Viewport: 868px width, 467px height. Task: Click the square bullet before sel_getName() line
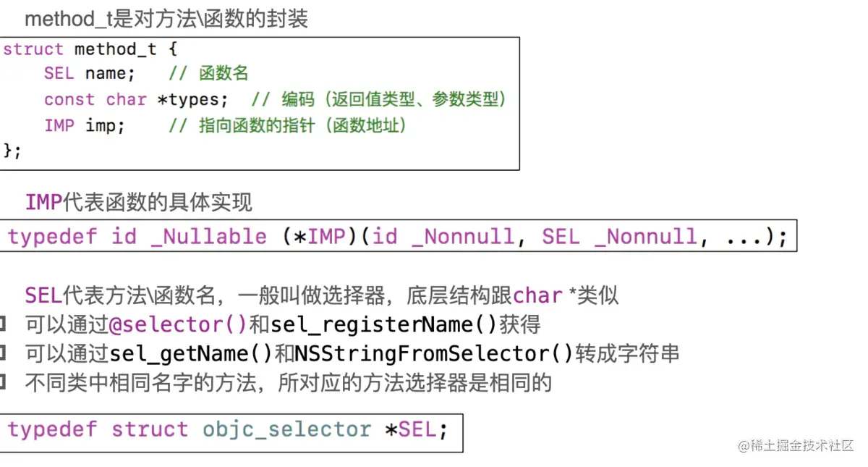click(x=3, y=353)
